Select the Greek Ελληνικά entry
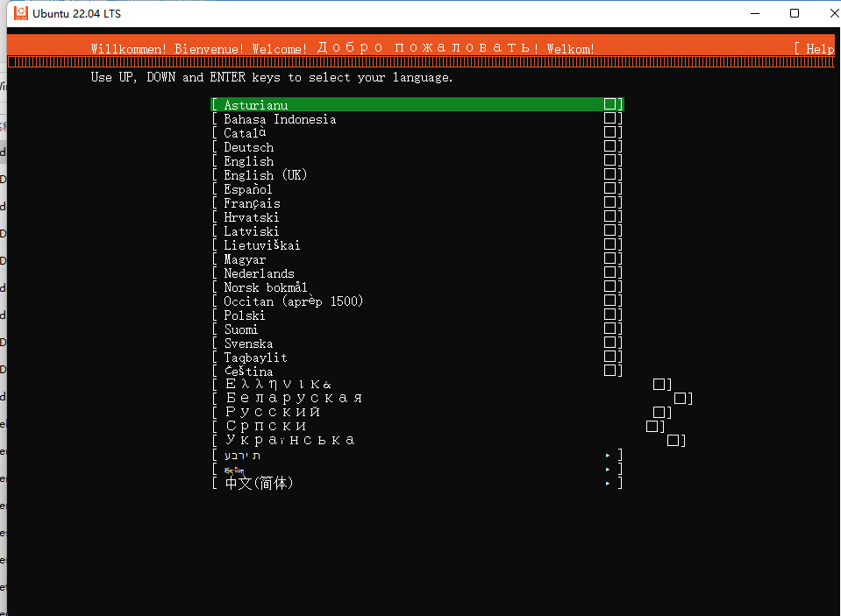This screenshot has height=616, width=841. [441, 385]
